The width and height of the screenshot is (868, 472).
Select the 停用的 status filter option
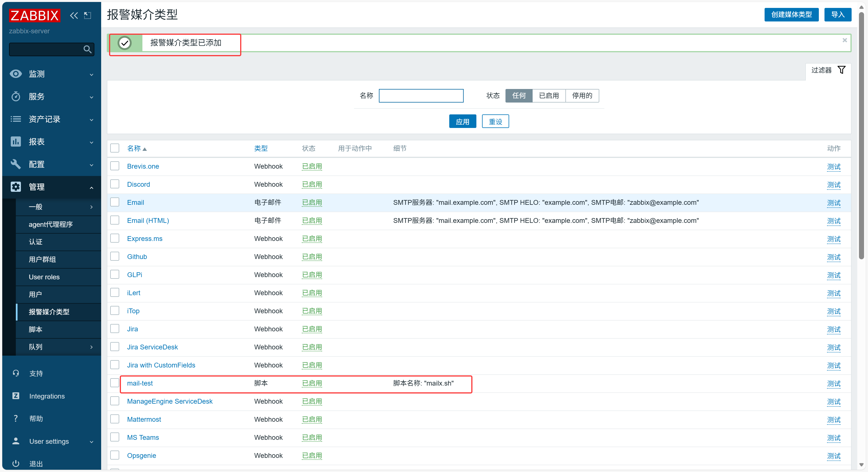(x=582, y=96)
